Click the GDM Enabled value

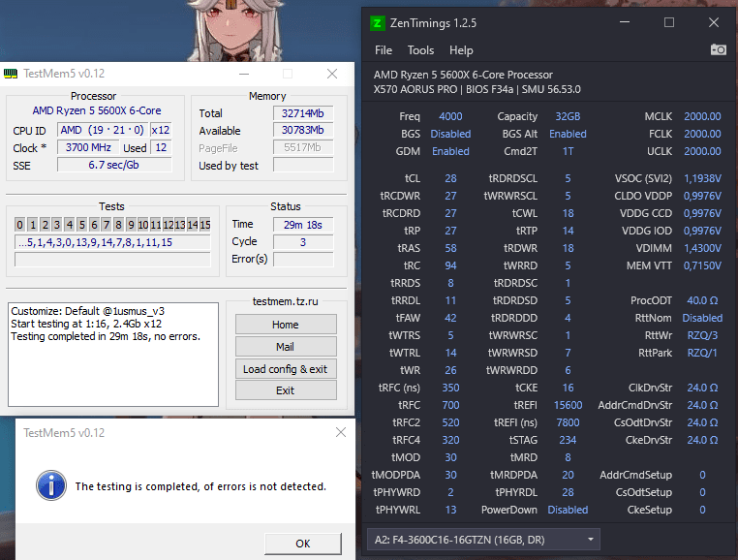point(450,151)
